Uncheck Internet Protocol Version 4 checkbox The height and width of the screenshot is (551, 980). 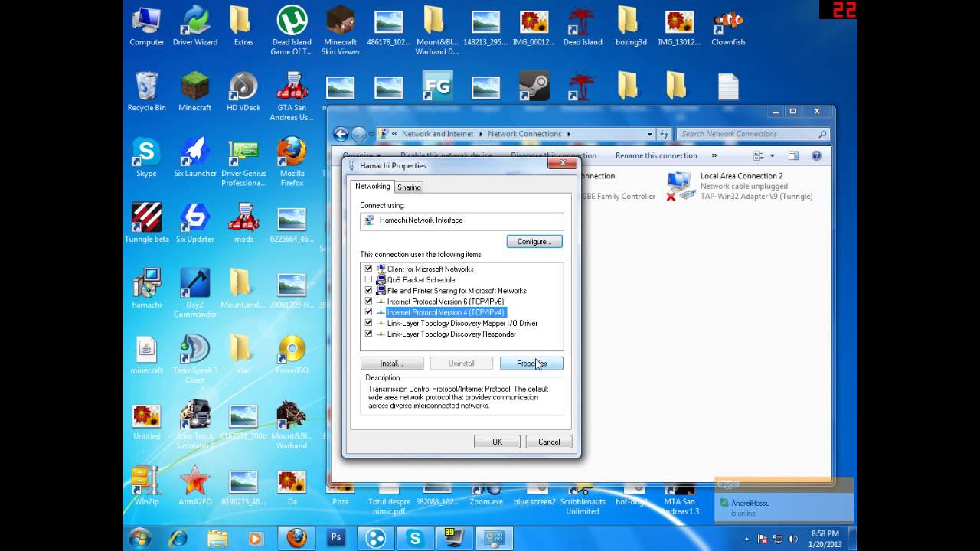[368, 312]
